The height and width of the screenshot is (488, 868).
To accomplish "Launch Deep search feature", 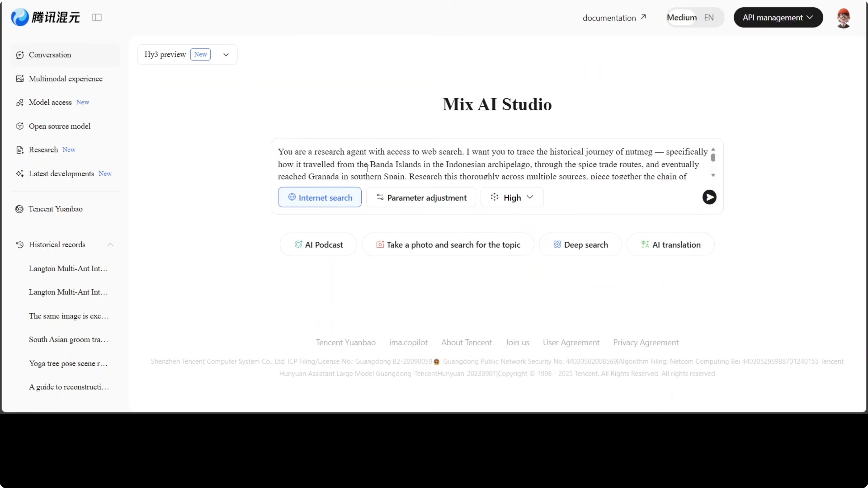I will [x=580, y=245].
